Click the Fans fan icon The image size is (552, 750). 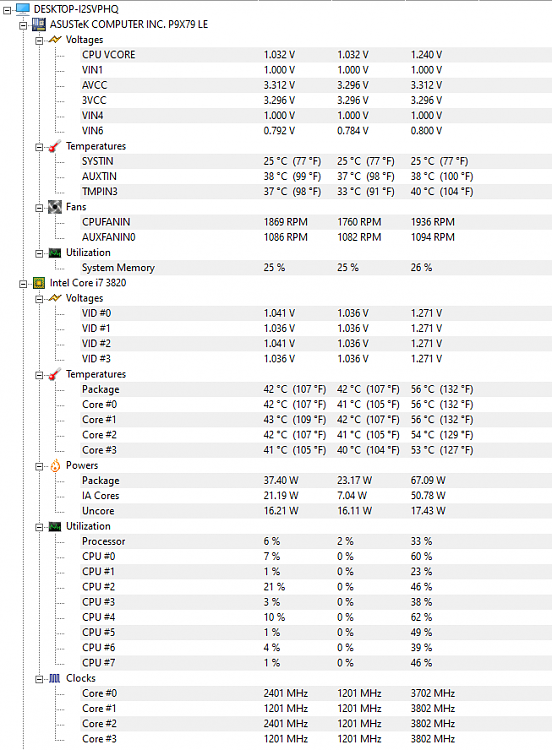pos(55,207)
